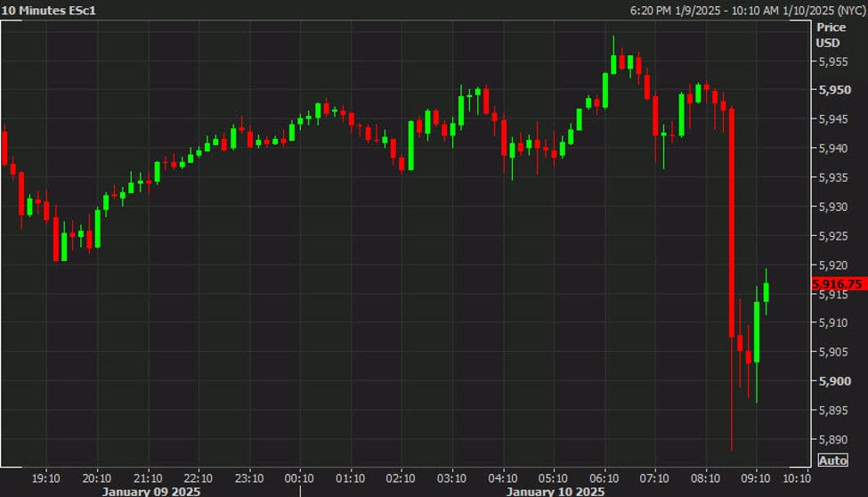868x497 pixels.
Task: Click the Price USD axis header
Action: click(831, 35)
